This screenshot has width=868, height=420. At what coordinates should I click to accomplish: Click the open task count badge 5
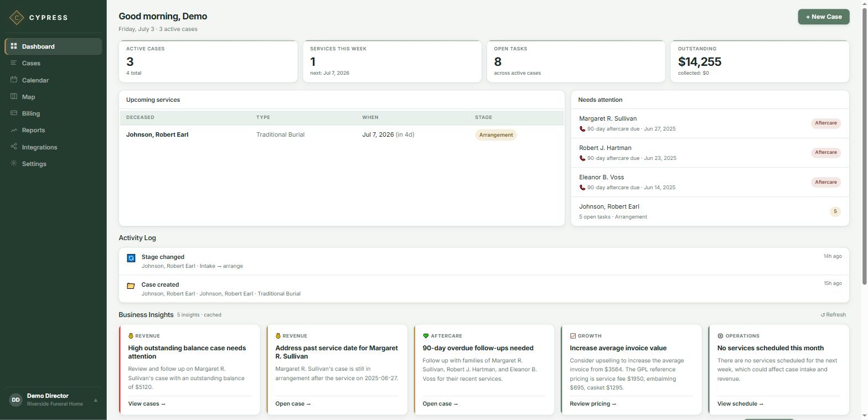pos(835,211)
